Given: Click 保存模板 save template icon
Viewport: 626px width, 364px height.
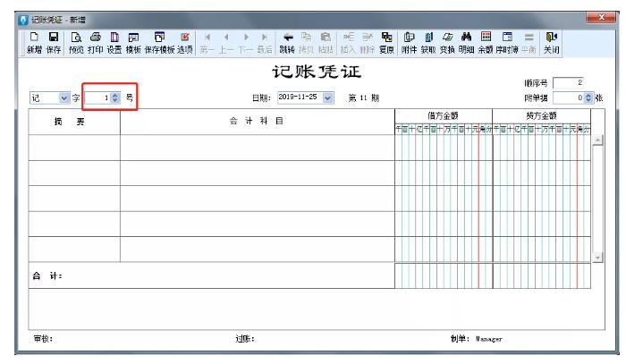Looking at the screenshot, I should pyautogui.click(x=159, y=43).
